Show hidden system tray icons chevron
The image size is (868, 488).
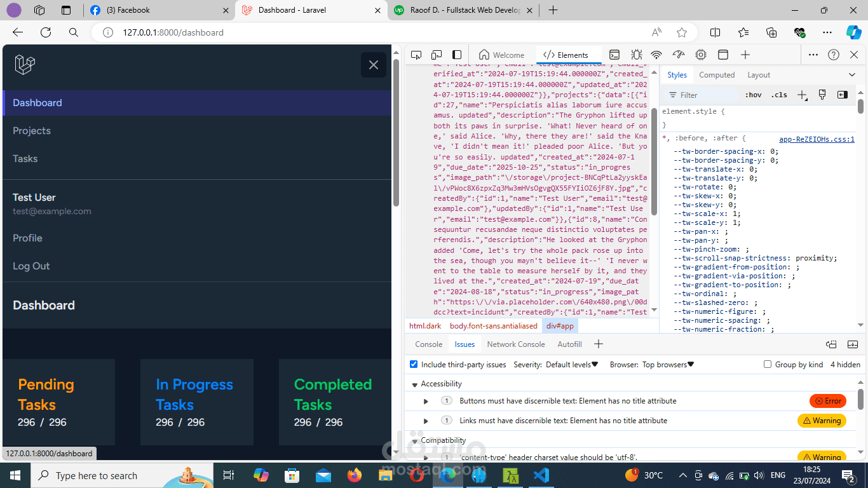(683, 475)
